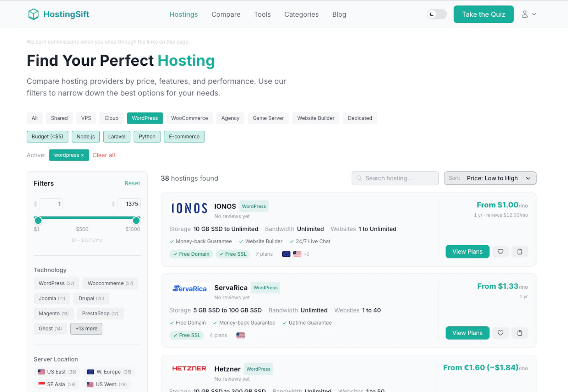Select the Agency category tab
The width and height of the screenshot is (568, 392).
230,118
